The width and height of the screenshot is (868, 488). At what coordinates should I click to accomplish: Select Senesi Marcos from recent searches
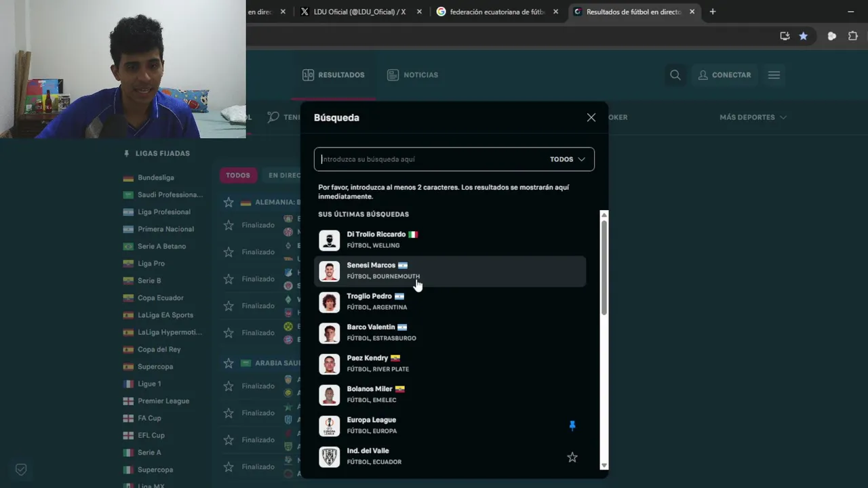pos(450,271)
